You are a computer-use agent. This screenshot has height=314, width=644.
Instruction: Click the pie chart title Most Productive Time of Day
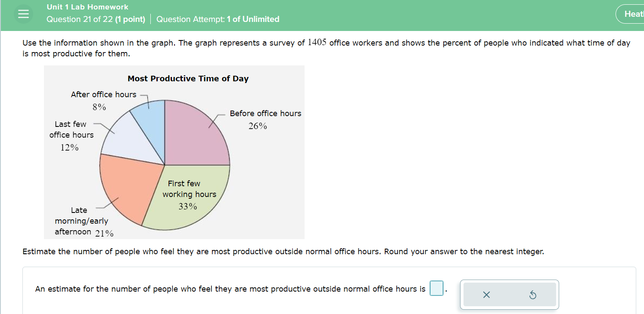point(188,78)
